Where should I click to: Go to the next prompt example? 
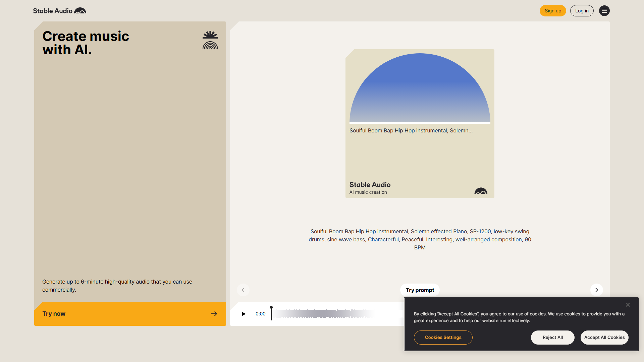pos(596,290)
